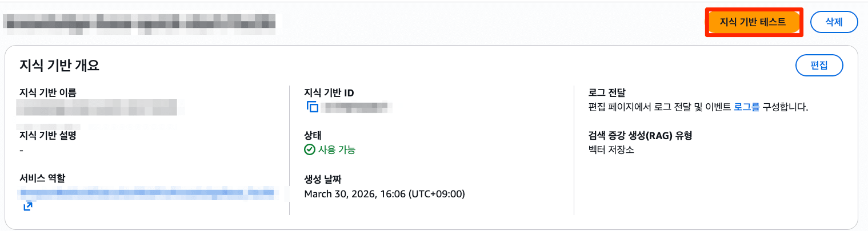Image resolution: width=868 pixels, height=231 pixels.
Task: Click the 지식 기반 개요 heading
Action: point(59,66)
